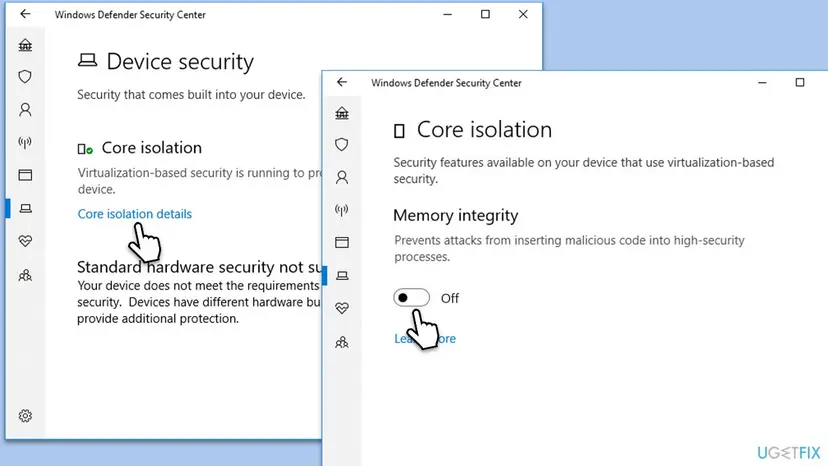Viewport: 828px width, 466px height.
Task: Click the 'Off' label beside the switch
Action: click(449, 299)
